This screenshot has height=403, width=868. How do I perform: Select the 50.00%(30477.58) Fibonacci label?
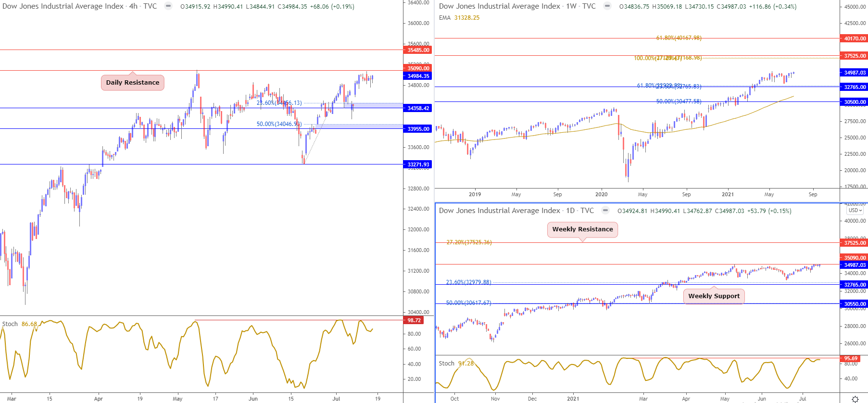pos(679,101)
